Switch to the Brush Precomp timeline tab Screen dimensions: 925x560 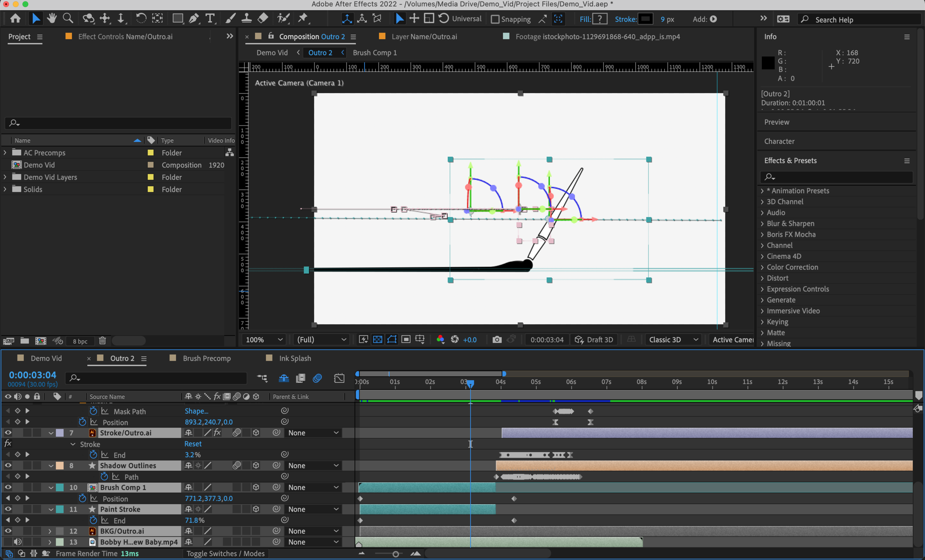tap(206, 358)
